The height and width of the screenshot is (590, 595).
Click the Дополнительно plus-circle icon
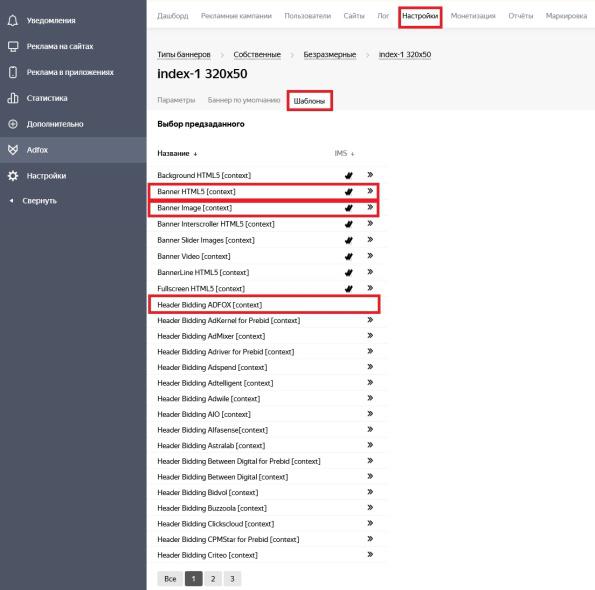click(13, 124)
